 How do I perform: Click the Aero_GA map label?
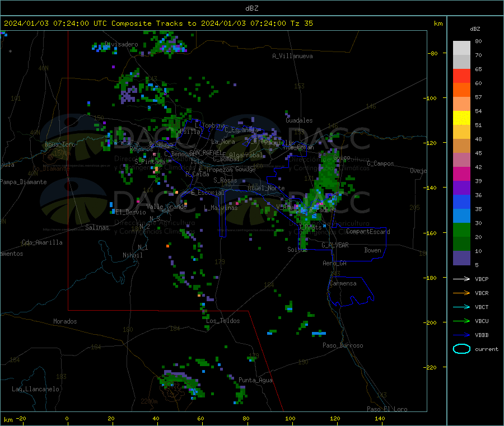[x=335, y=263]
